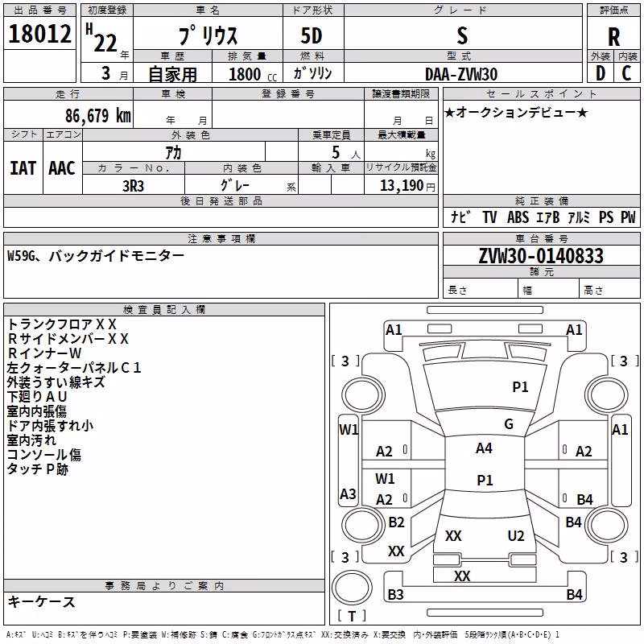Click the G windshield mark on diagram
Screen dimensions: 644x644
509,424
